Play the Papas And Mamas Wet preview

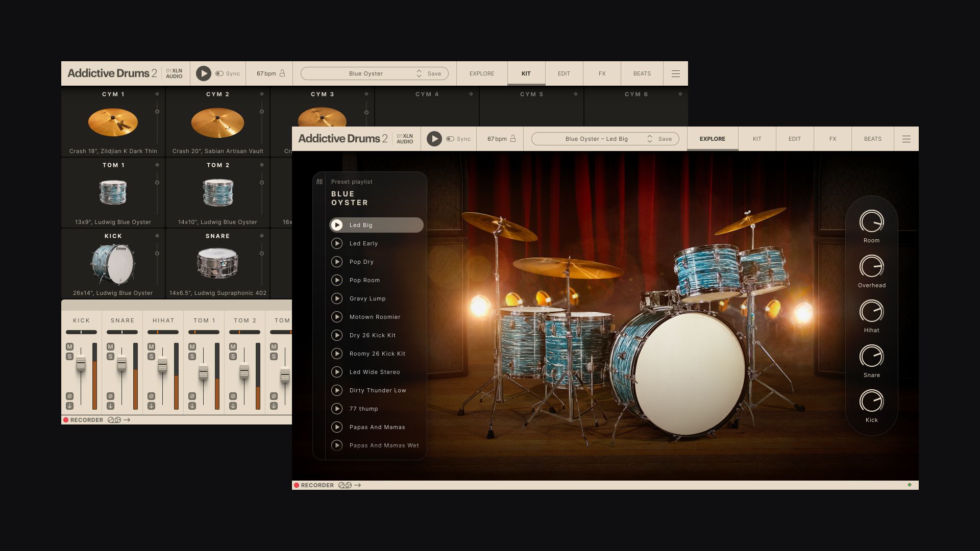click(337, 445)
